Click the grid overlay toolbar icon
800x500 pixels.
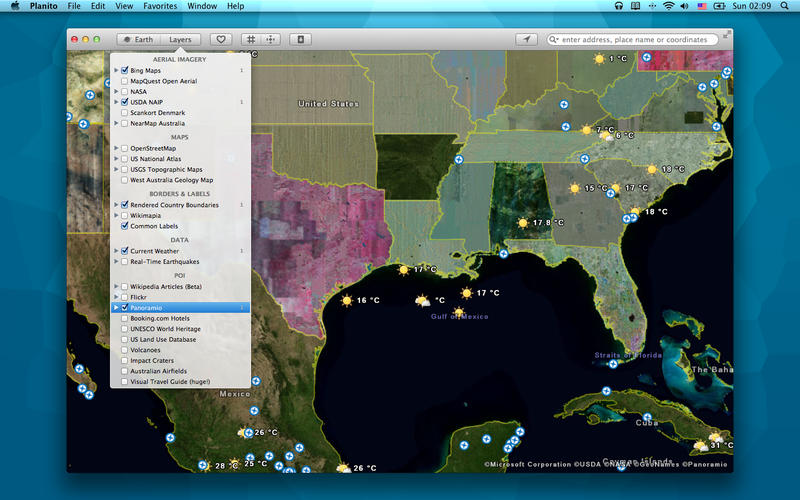click(251, 39)
